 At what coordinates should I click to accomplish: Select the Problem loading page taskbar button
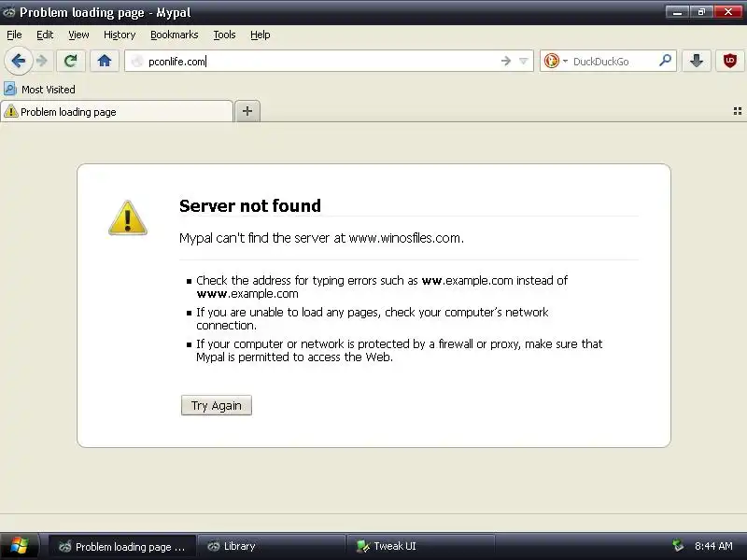pyautogui.click(x=122, y=546)
